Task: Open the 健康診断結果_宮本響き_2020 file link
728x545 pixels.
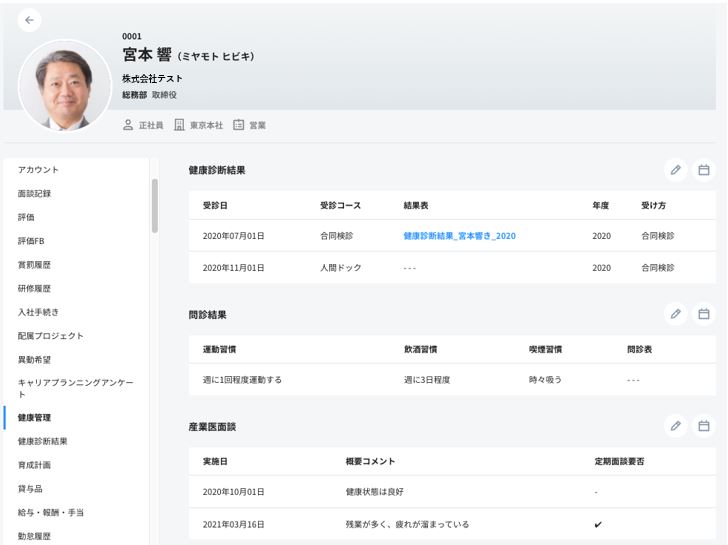Action: [460, 236]
